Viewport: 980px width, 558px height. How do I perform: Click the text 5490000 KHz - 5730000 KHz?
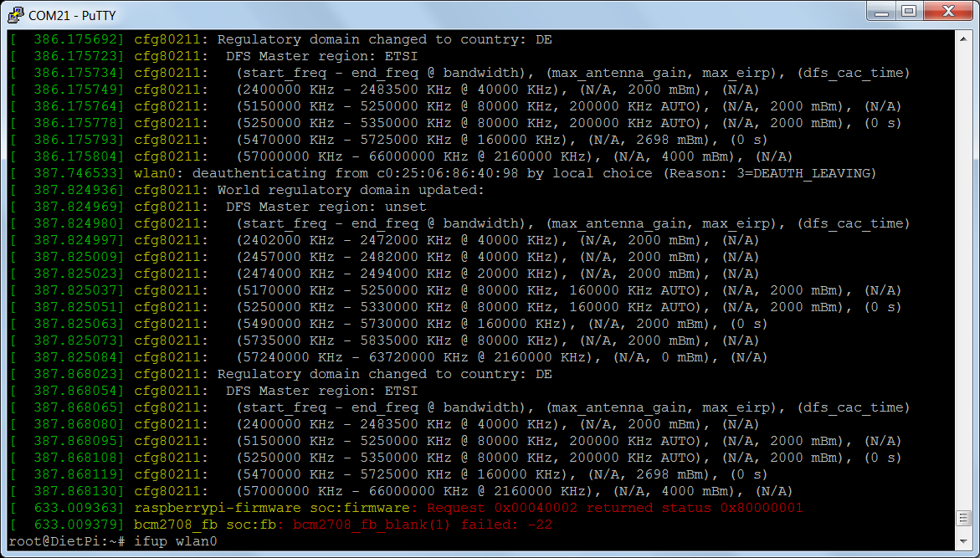(346, 324)
